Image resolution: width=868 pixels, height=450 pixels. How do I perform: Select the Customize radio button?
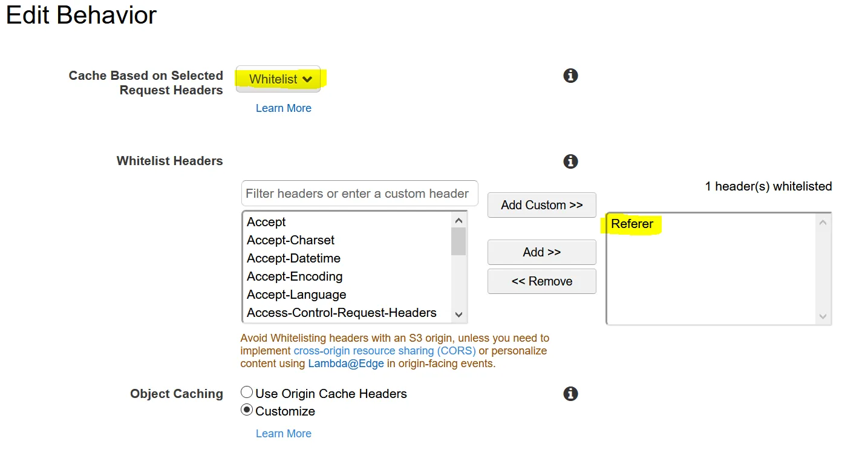[x=247, y=410]
